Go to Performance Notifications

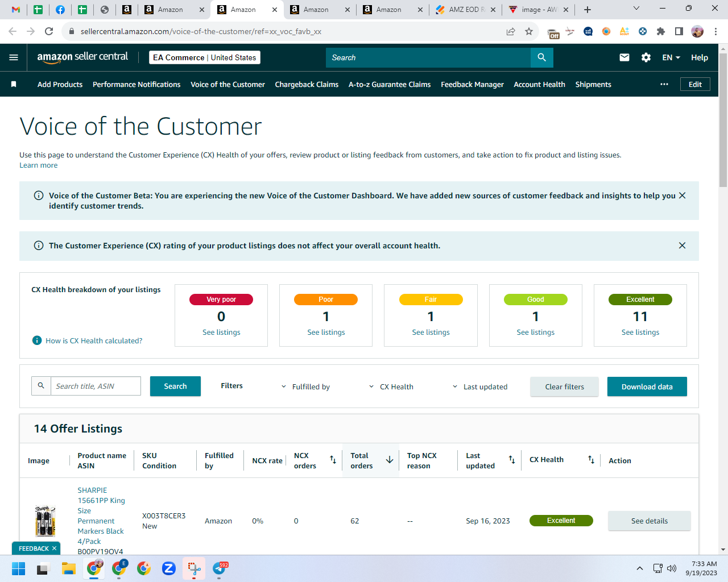[x=136, y=84]
